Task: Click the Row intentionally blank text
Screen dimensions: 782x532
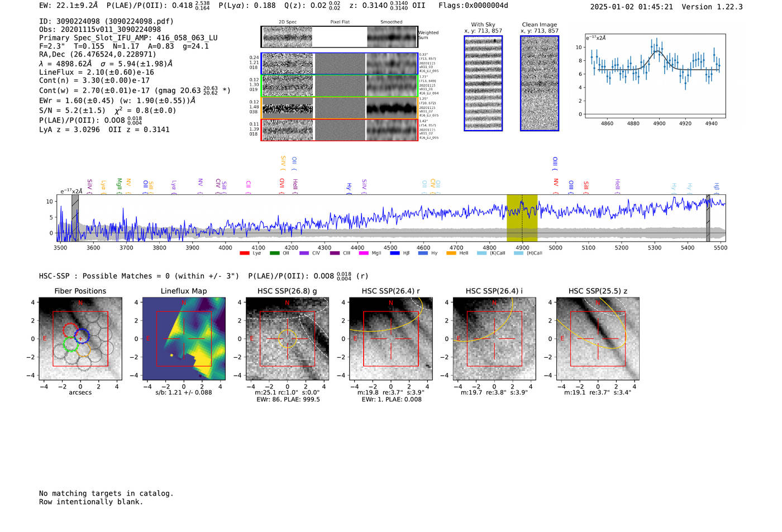Action: 91,502
